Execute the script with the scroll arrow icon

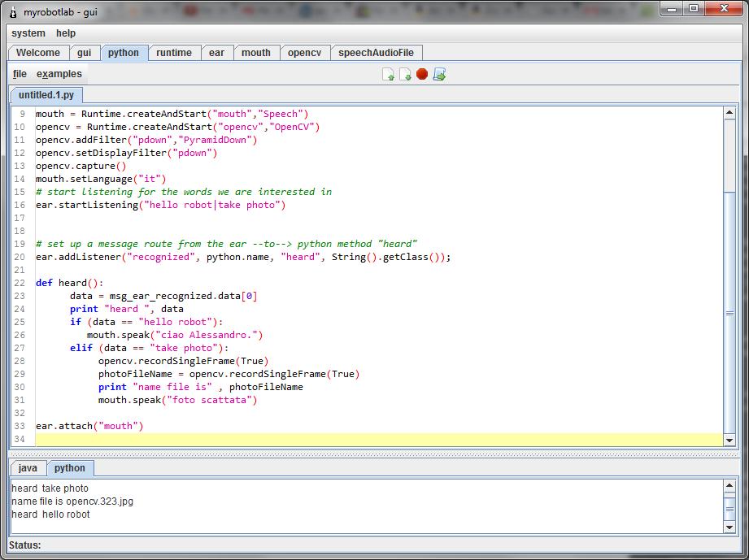439,74
